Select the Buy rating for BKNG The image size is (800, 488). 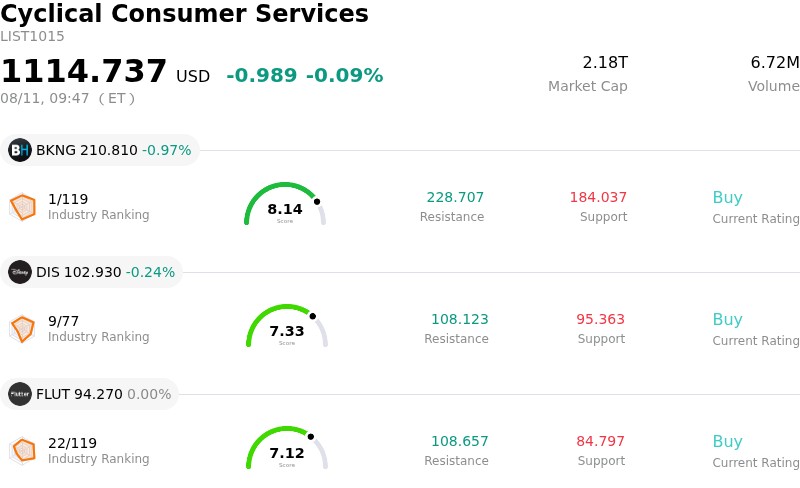point(728,197)
